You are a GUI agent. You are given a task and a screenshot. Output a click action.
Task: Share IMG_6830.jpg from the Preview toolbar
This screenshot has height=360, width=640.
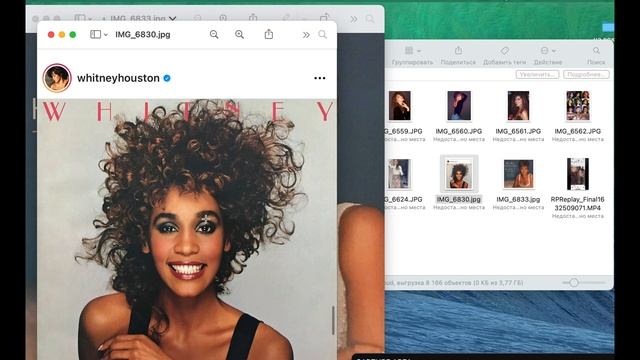(x=269, y=34)
